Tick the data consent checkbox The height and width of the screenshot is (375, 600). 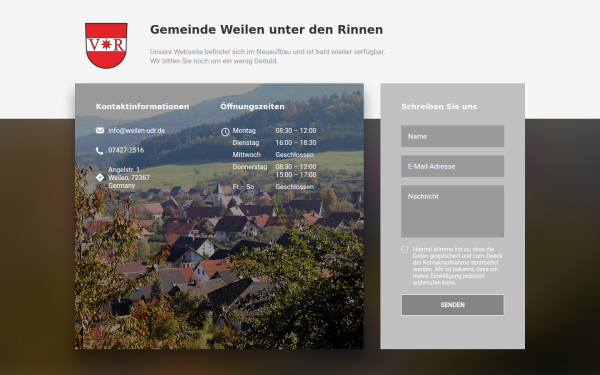(404, 249)
